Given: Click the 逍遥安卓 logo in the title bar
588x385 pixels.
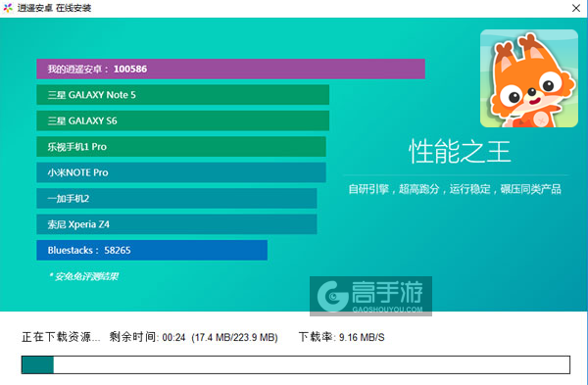Looking at the screenshot, I should (8, 8).
